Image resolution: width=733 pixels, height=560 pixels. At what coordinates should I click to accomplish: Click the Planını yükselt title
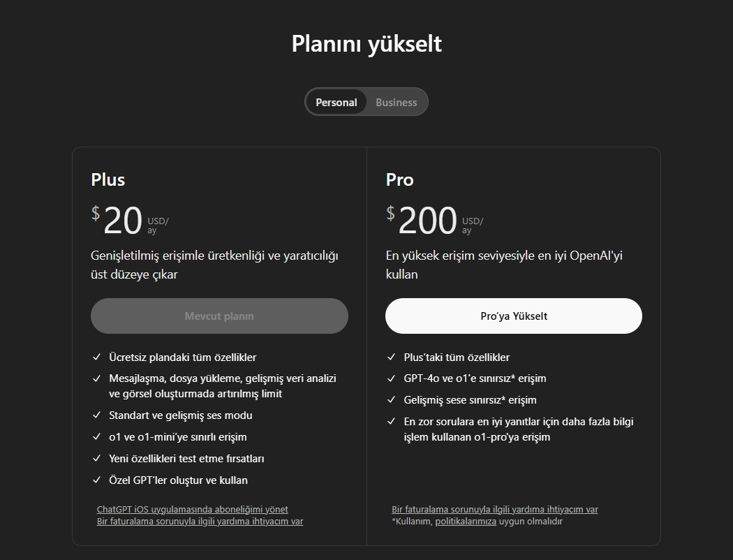pyautogui.click(x=366, y=43)
